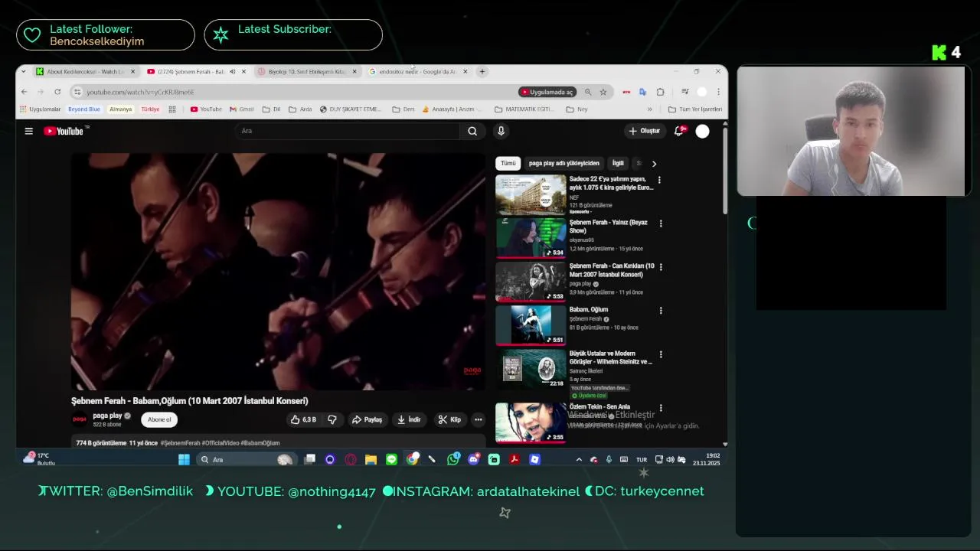Select paga play adlı yükleyiciden chip
Image resolution: width=980 pixels, height=551 pixels.
(564, 163)
